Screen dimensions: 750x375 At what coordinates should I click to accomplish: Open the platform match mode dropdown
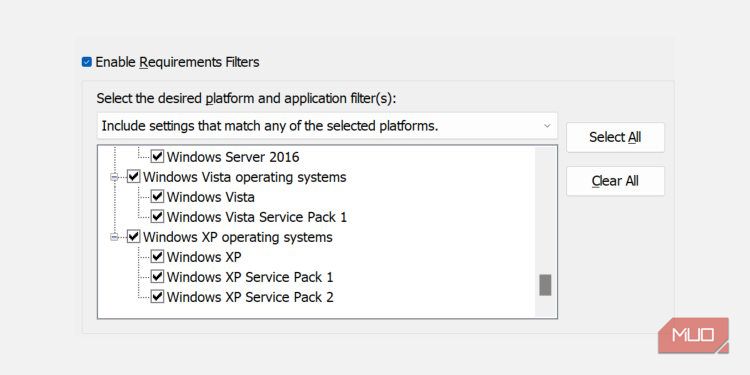(x=327, y=126)
